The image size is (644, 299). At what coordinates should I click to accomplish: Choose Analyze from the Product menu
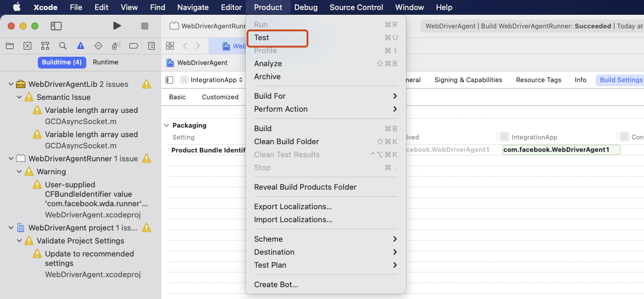pos(326,64)
